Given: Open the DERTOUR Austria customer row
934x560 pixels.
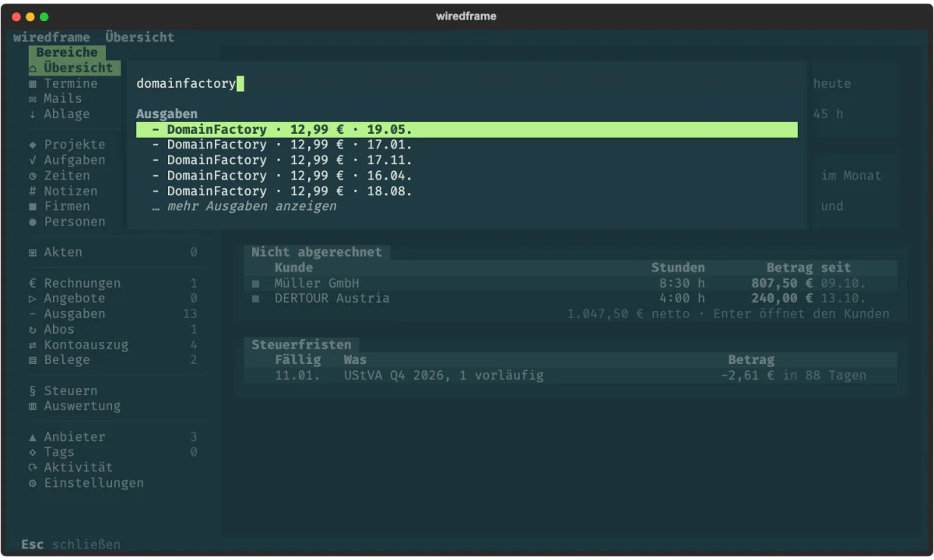Looking at the screenshot, I should (x=571, y=299).
